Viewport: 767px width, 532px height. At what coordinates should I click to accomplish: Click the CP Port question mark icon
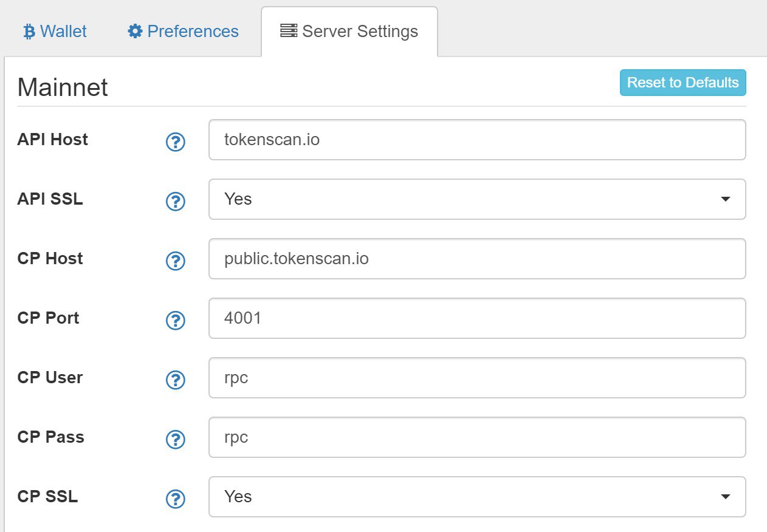click(176, 321)
